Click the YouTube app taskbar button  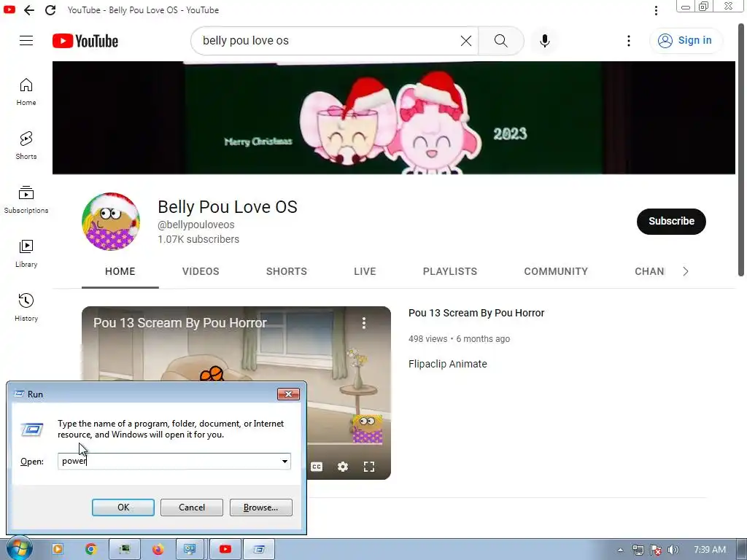(225, 550)
